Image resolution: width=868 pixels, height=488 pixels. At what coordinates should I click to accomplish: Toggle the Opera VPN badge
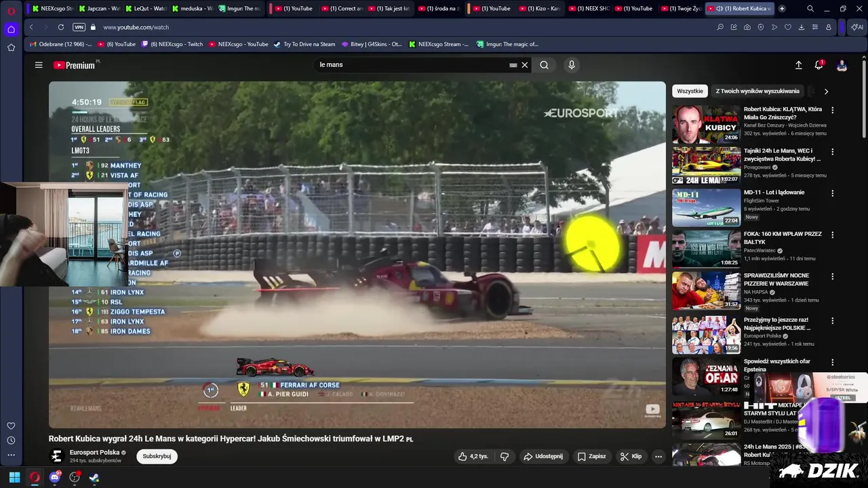coord(79,27)
